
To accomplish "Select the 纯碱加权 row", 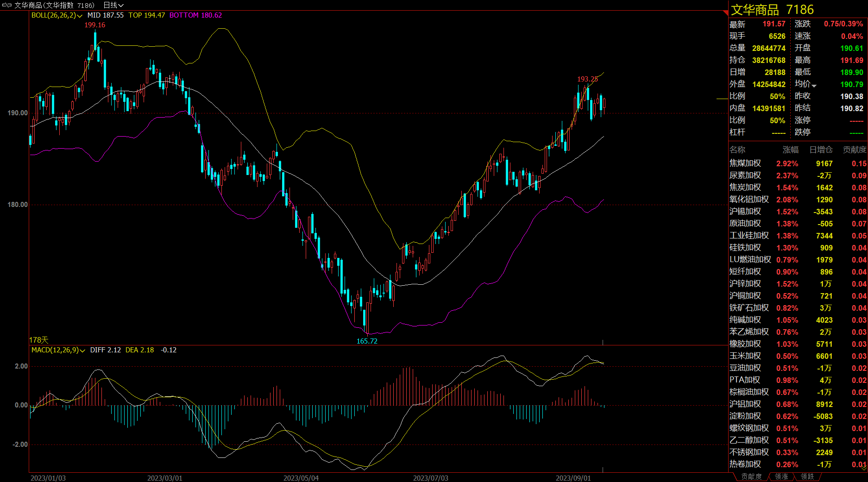I will click(798, 320).
